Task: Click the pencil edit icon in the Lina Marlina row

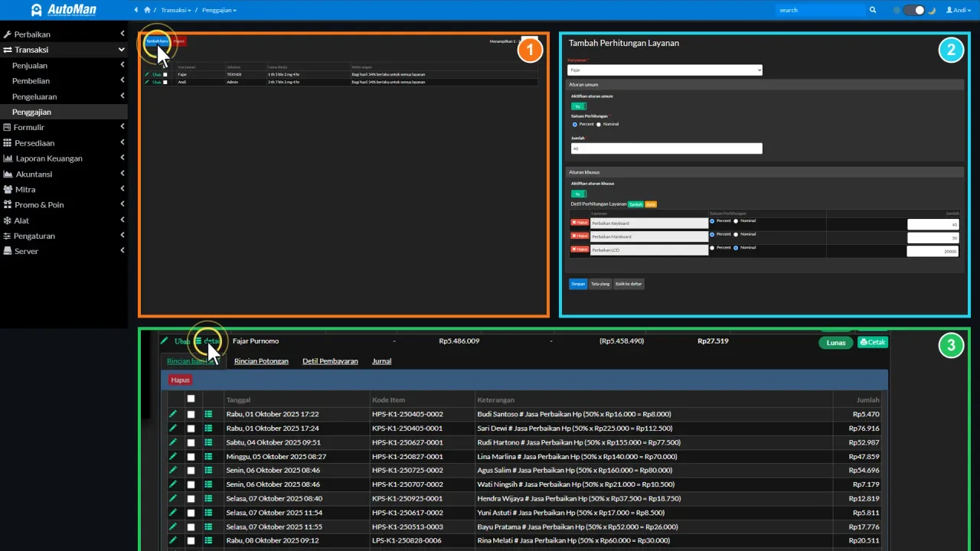Action: point(173,456)
